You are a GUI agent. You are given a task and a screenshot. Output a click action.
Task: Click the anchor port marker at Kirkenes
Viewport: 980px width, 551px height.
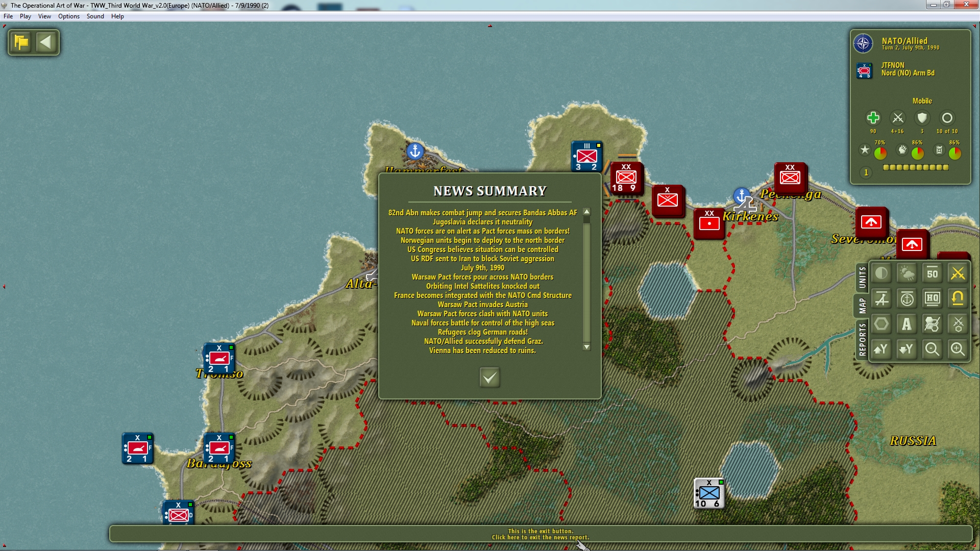pyautogui.click(x=742, y=196)
